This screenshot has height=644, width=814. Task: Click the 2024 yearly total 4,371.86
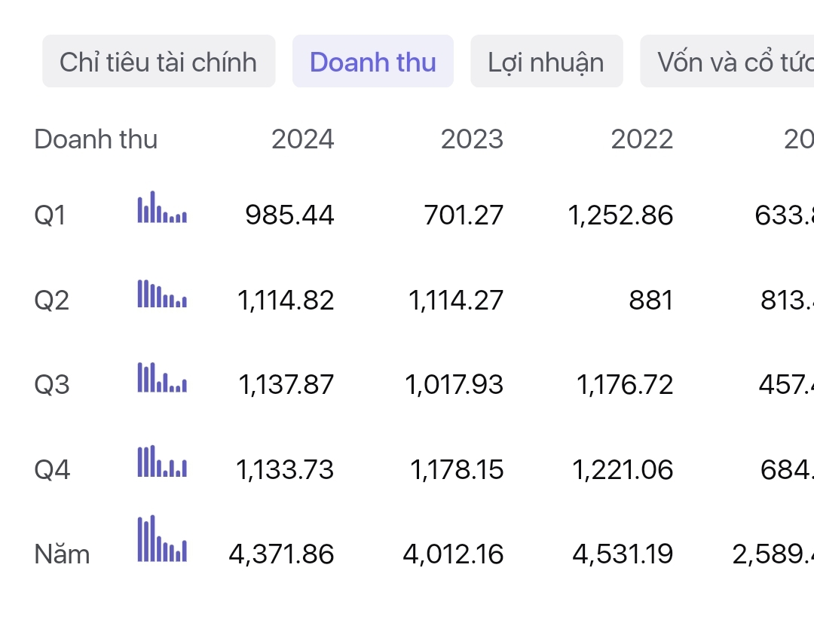(281, 554)
